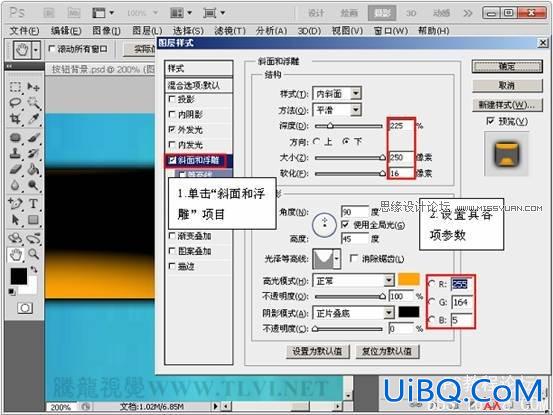Enable the 渐变叠加 style checkbox

(172, 236)
